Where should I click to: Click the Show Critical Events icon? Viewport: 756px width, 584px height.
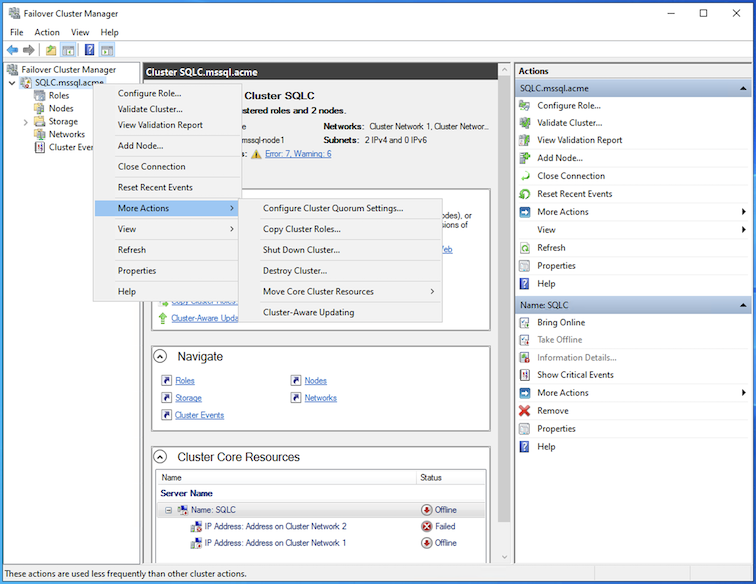(x=525, y=375)
